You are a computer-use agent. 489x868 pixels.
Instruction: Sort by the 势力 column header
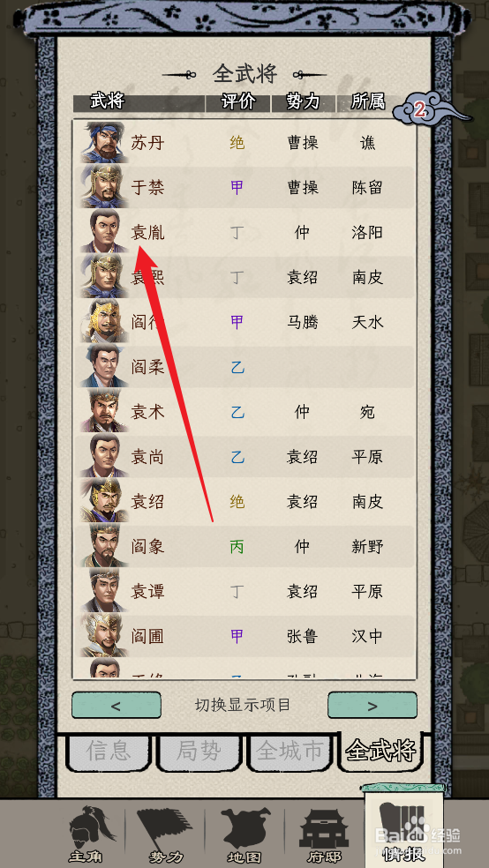(x=303, y=102)
